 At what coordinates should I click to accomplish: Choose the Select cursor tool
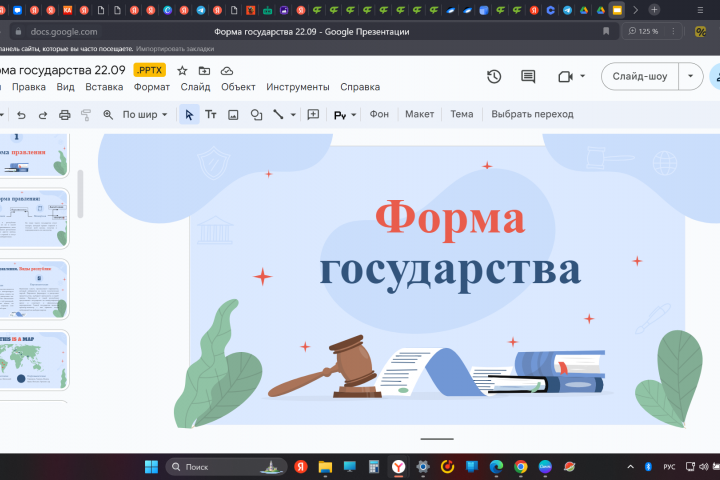point(189,114)
